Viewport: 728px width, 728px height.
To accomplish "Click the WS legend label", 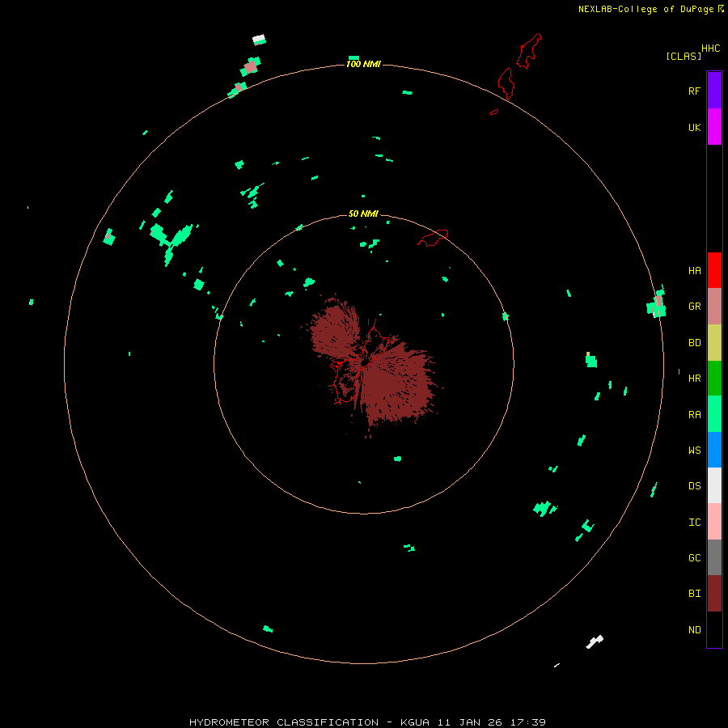I will pos(694,450).
